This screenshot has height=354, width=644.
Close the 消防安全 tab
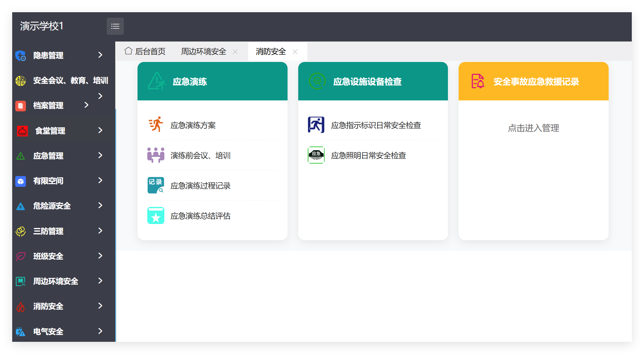click(x=295, y=51)
